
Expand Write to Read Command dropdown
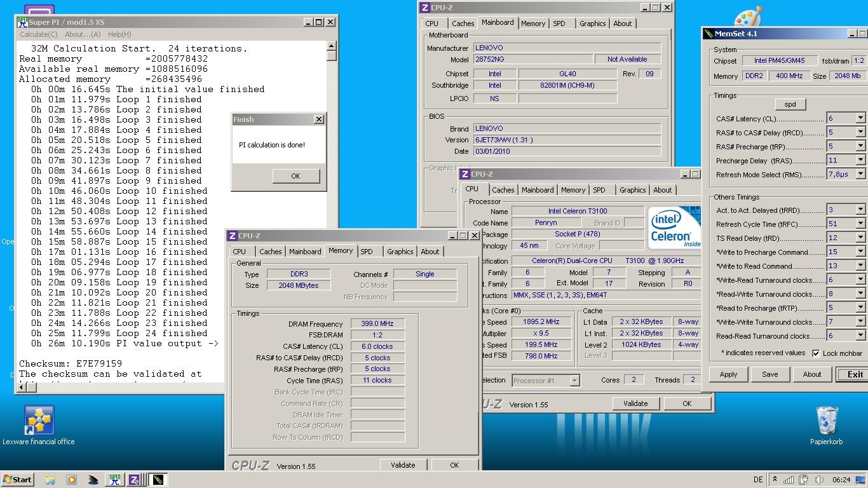click(x=860, y=266)
